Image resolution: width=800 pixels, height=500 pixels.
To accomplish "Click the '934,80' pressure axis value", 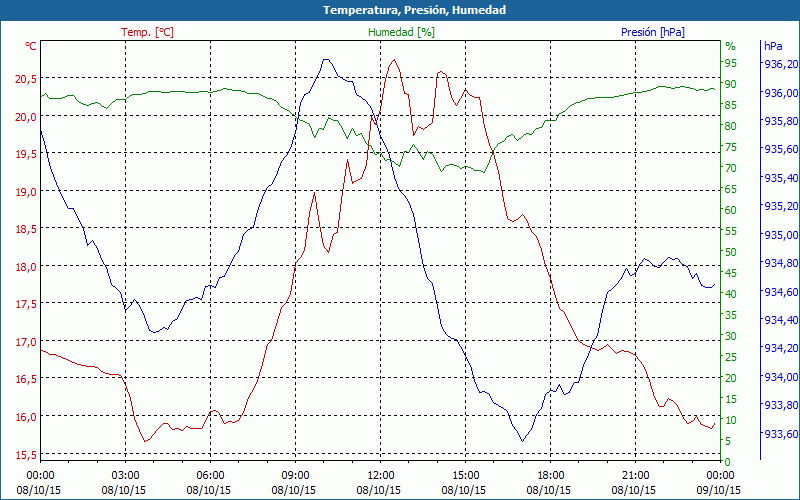I will coord(779,263).
